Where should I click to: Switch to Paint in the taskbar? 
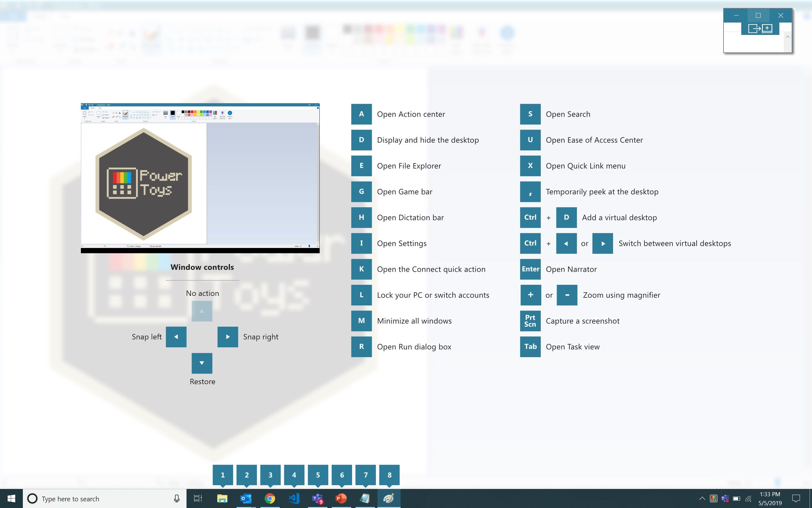(x=389, y=498)
